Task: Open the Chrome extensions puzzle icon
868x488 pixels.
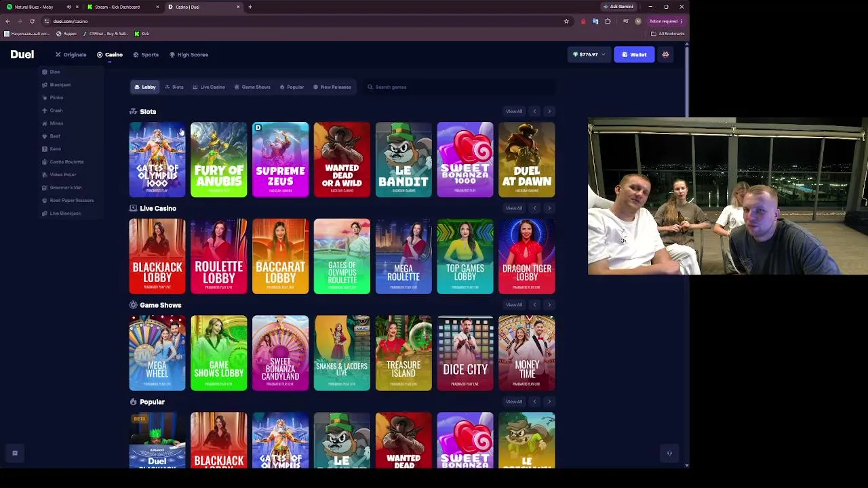Action: point(608,21)
